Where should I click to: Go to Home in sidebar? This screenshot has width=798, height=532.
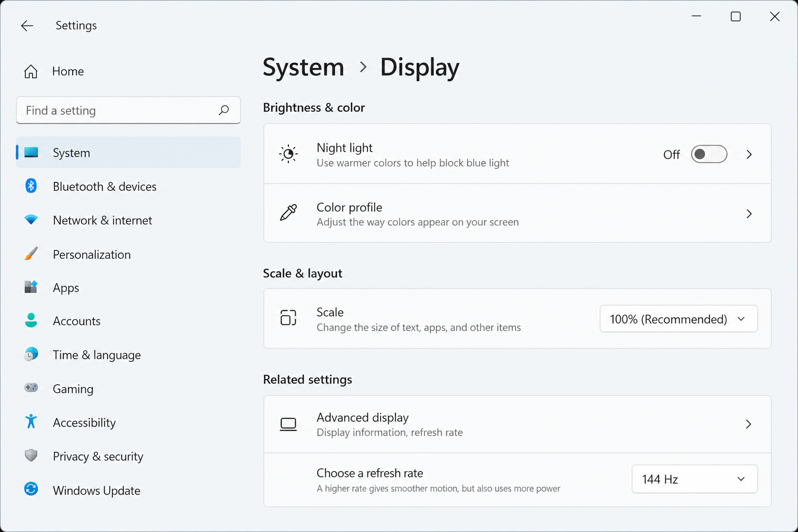pyautogui.click(x=128, y=71)
